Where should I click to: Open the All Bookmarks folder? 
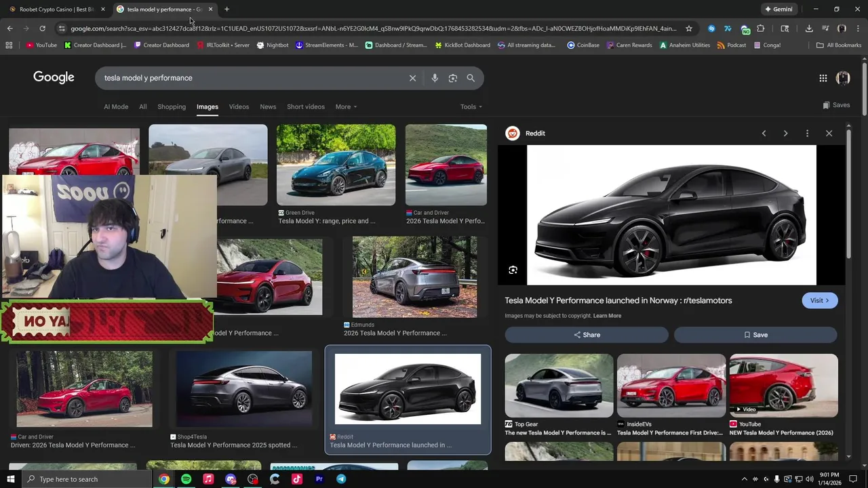pyautogui.click(x=839, y=45)
